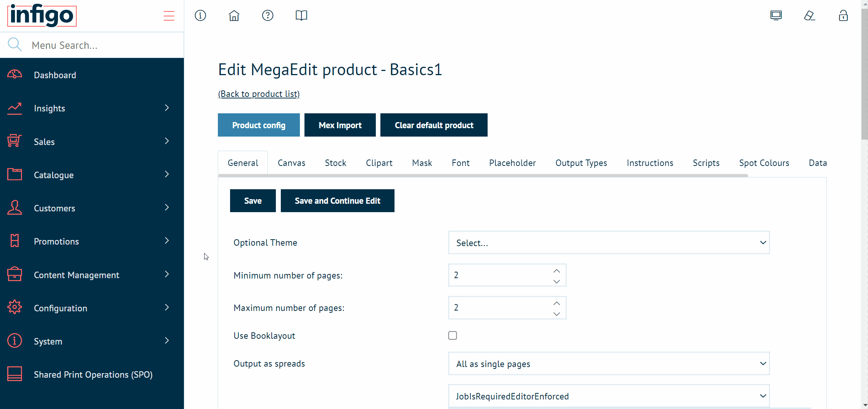Click the System info icon in sidebar
868x409 pixels.
[14, 341]
